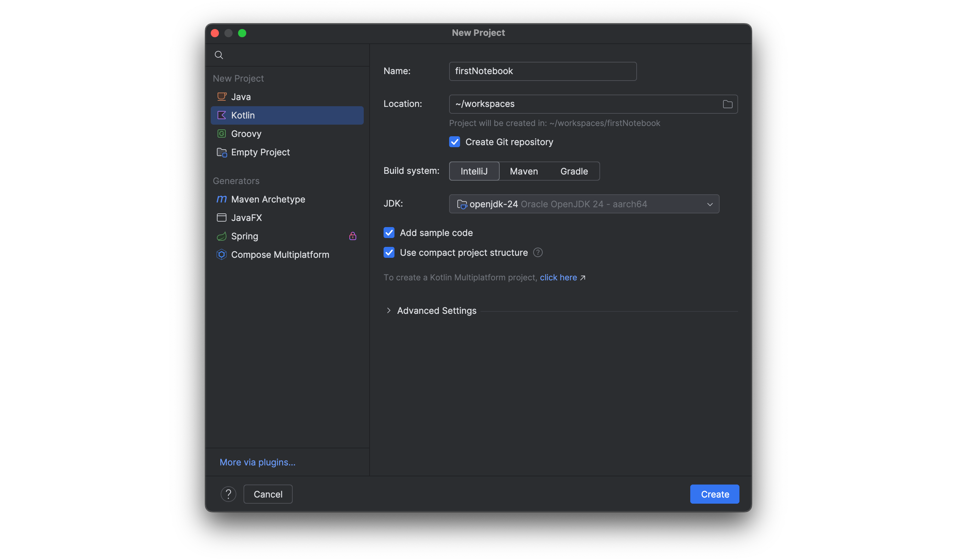This screenshot has height=560, width=957.
Task: Click the JDK folder icon in dropdown
Action: 462,204
